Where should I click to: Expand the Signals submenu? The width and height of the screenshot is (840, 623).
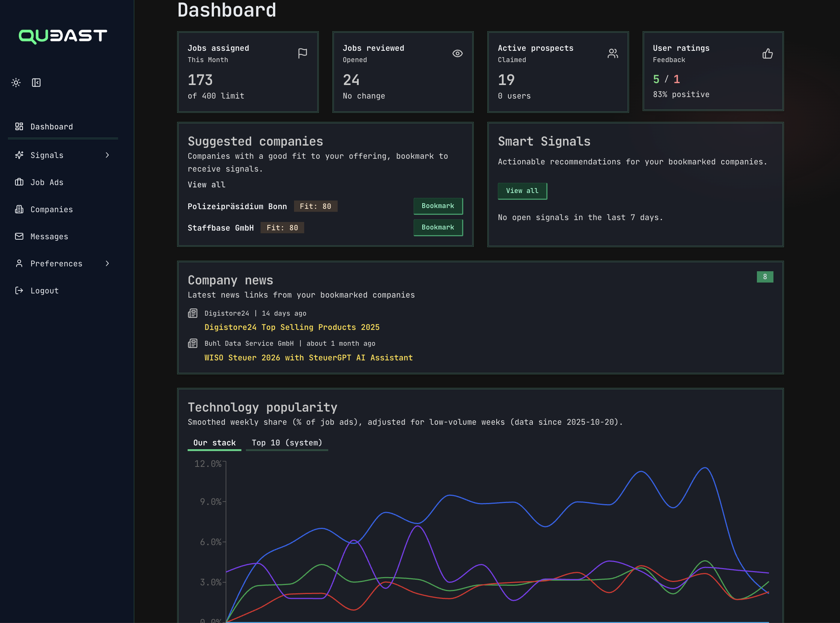pos(108,155)
